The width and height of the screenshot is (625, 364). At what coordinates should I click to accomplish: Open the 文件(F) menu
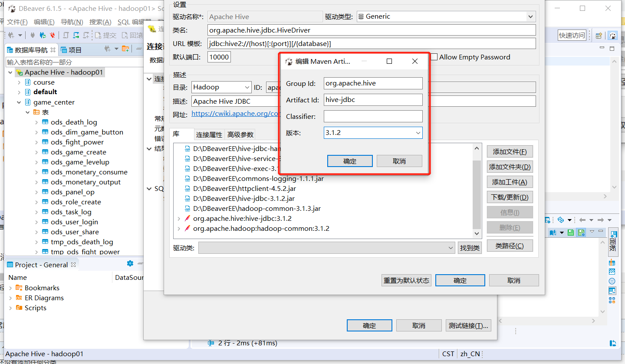[17, 22]
